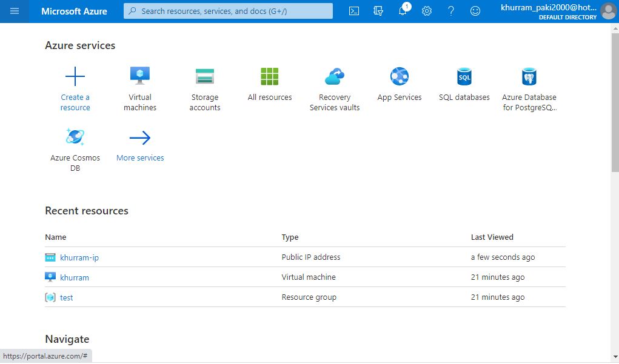The height and width of the screenshot is (364, 619).
Task: Open the Azure Cosmos DB icon
Action: [x=75, y=137]
